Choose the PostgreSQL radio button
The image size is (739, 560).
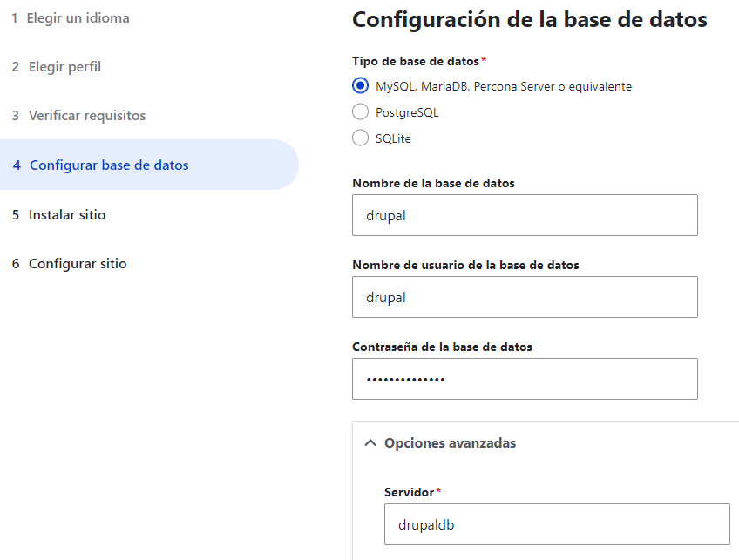click(x=360, y=112)
